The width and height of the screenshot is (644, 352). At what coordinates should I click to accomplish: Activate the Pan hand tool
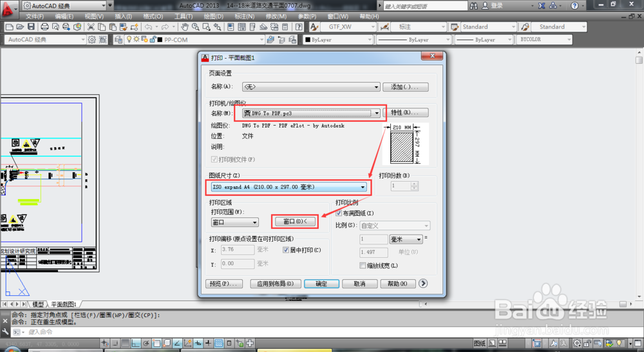(x=184, y=26)
